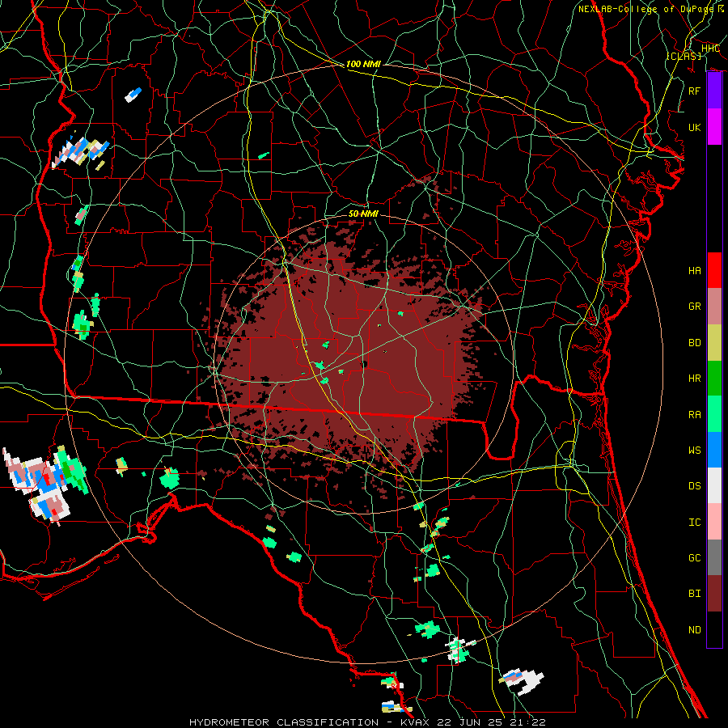Click the '22 JUN 25' date stamp
Viewport: 728px width, 728px height.
470,722
